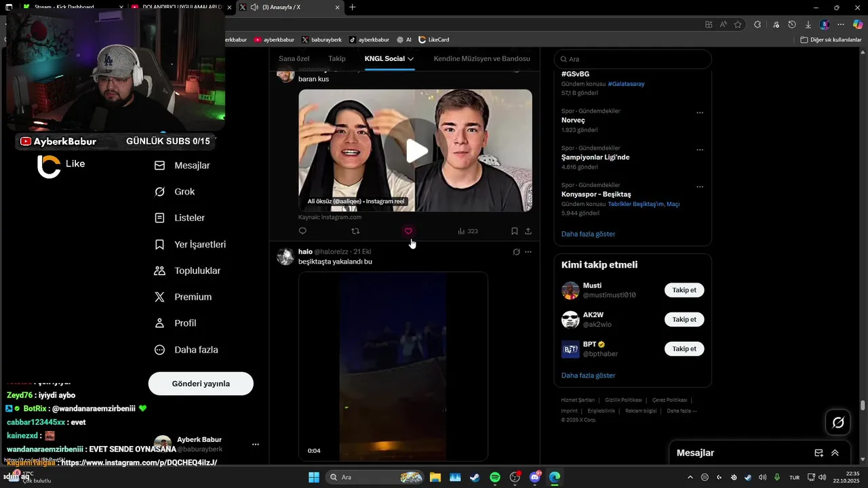Add page to favorites star icon

[738, 24]
